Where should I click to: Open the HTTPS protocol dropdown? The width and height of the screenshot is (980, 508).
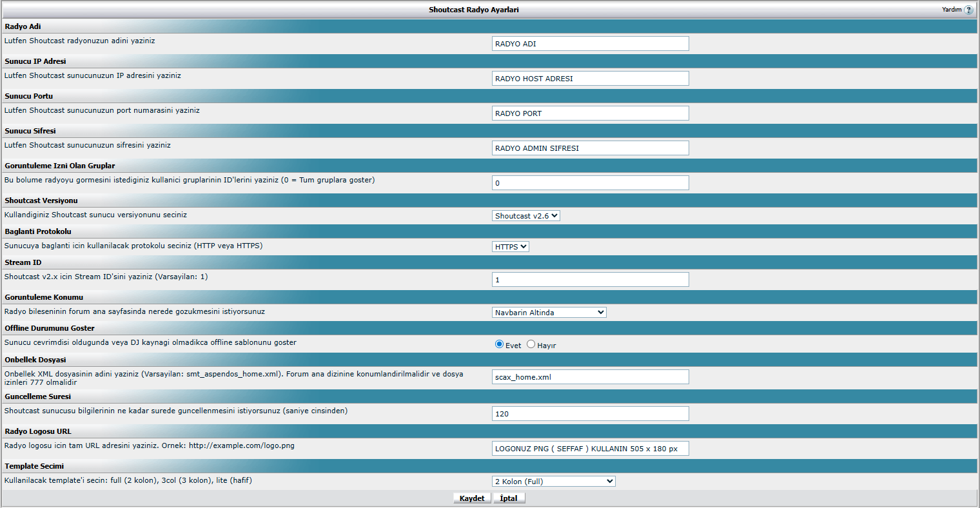click(x=510, y=247)
